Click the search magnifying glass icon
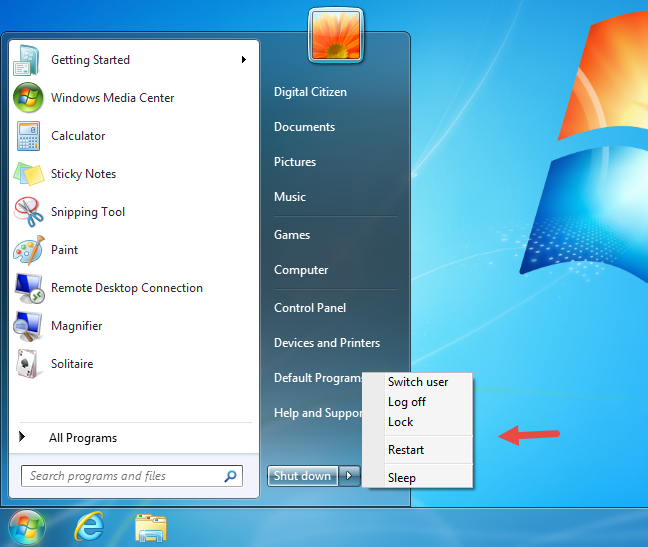648x547 pixels. pyautogui.click(x=230, y=476)
